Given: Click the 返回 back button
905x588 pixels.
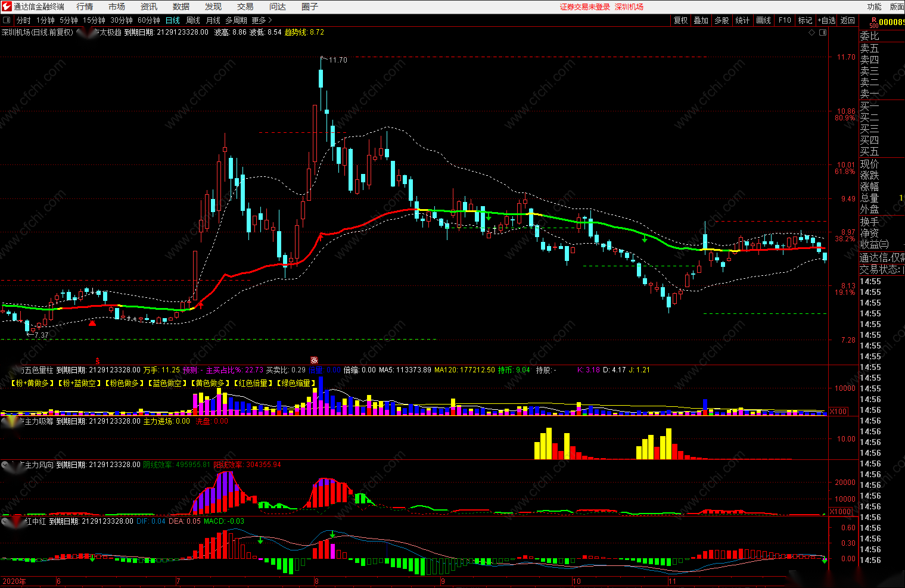Looking at the screenshot, I should click(848, 20).
